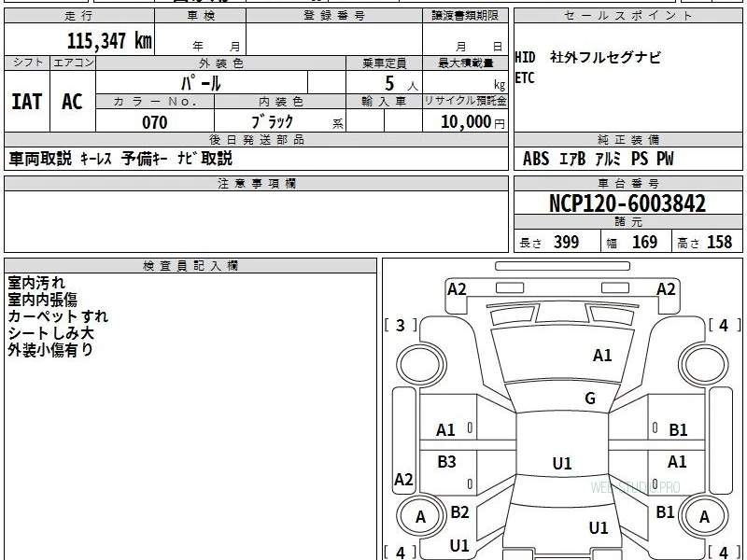Select the 検査員記入欄 section header
The height and width of the screenshot is (560, 747).
coord(190,266)
